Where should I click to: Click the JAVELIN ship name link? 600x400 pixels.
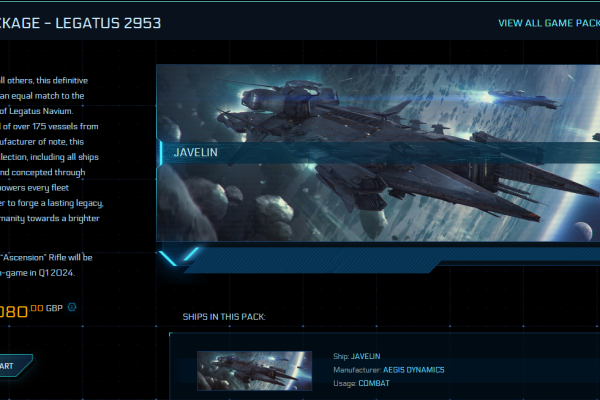click(365, 356)
